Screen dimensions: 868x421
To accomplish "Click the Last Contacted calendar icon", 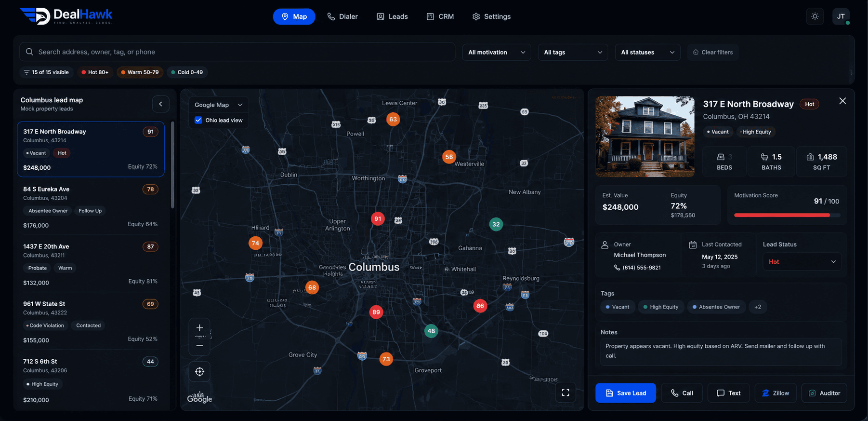I will pos(693,244).
